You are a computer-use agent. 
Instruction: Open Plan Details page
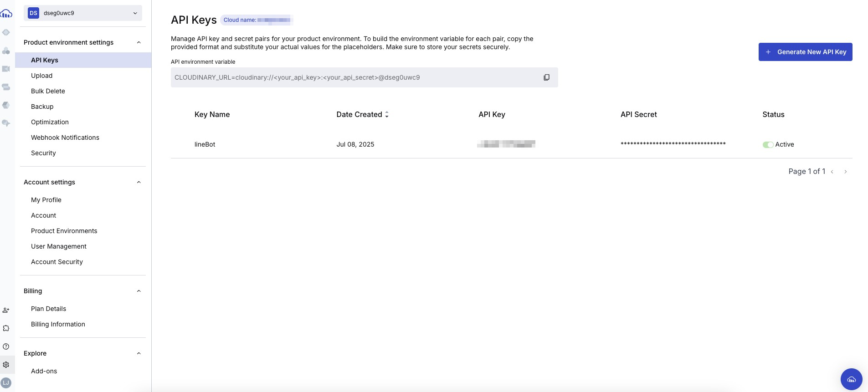[x=48, y=309]
